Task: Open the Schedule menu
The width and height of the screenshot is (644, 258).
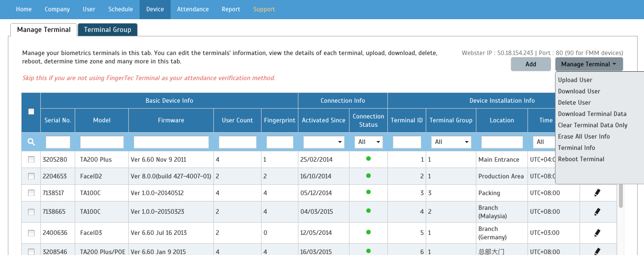Action: (x=120, y=9)
